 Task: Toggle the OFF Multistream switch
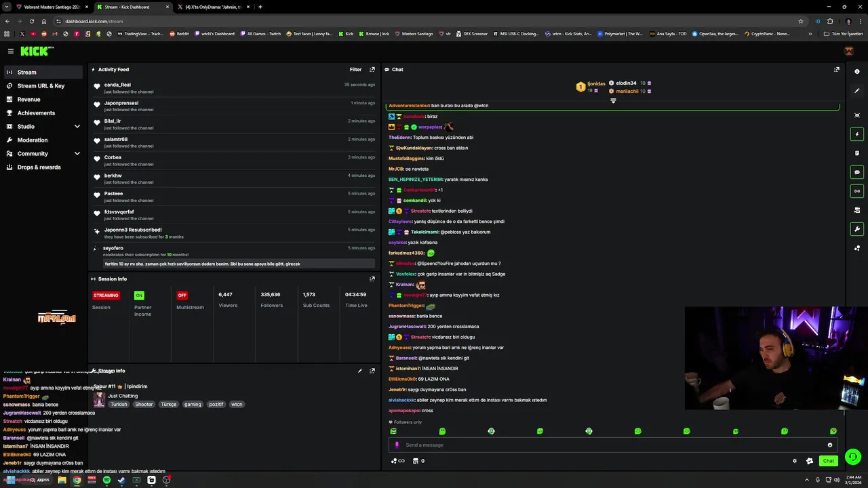click(182, 296)
